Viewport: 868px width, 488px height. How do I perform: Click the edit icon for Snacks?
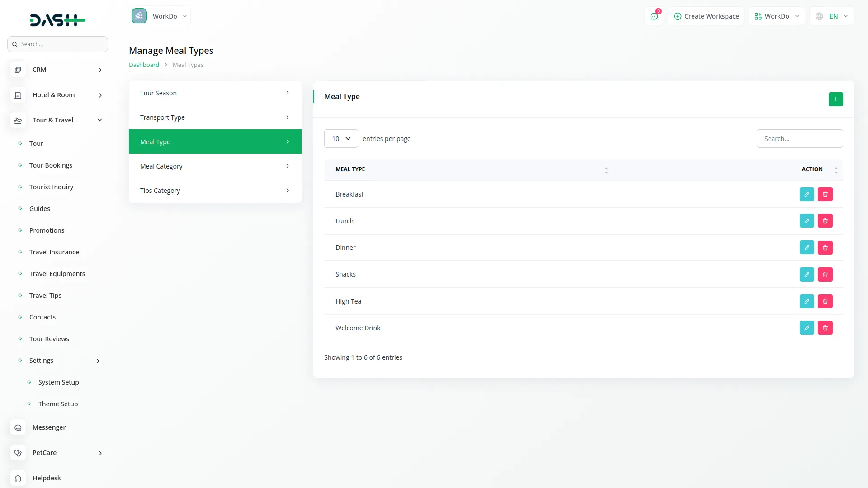pyautogui.click(x=807, y=274)
